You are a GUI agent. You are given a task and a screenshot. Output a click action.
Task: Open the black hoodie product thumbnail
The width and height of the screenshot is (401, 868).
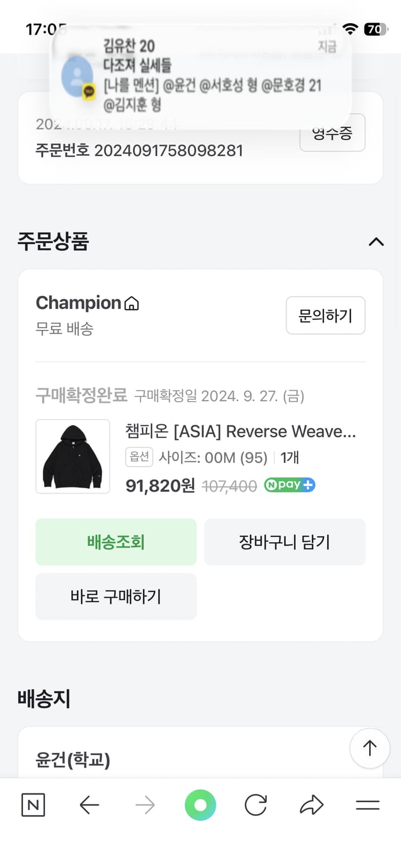pos(73,457)
